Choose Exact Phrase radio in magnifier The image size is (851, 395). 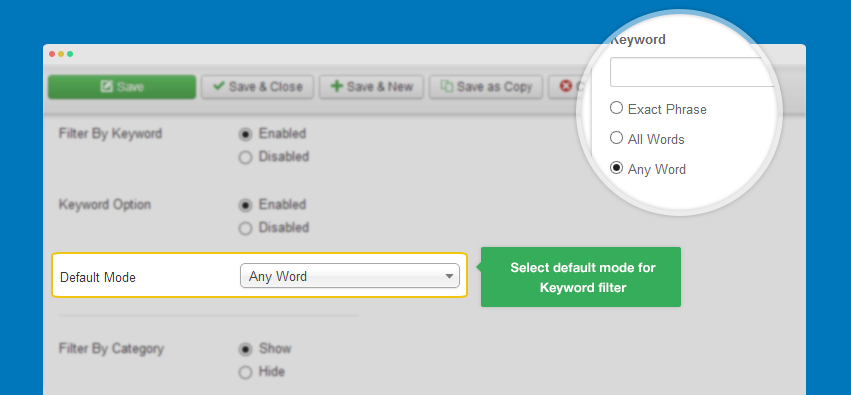pos(616,108)
